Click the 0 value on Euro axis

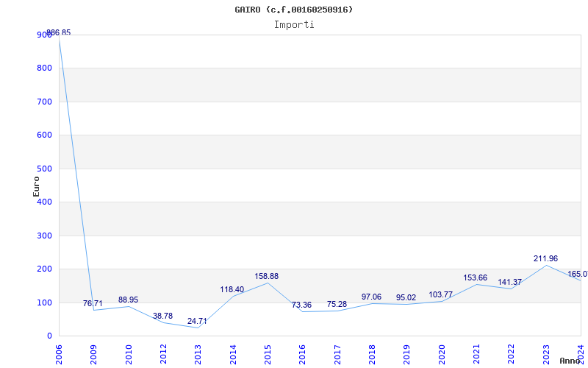click(49, 336)
